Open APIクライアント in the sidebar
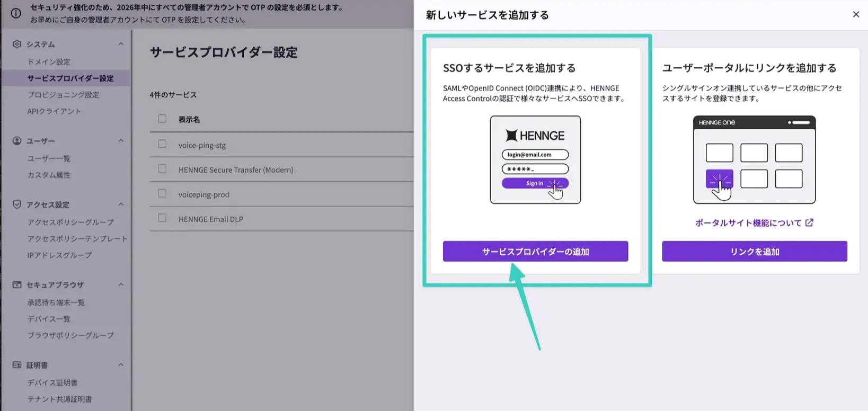868x411 pixels. click(54, 111)
